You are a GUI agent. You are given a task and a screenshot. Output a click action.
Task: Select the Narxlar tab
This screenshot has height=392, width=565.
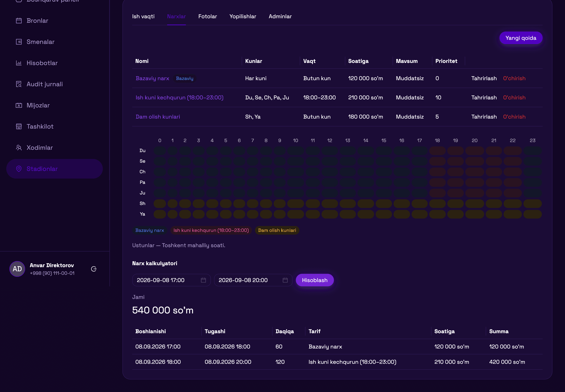coord(177,16)
